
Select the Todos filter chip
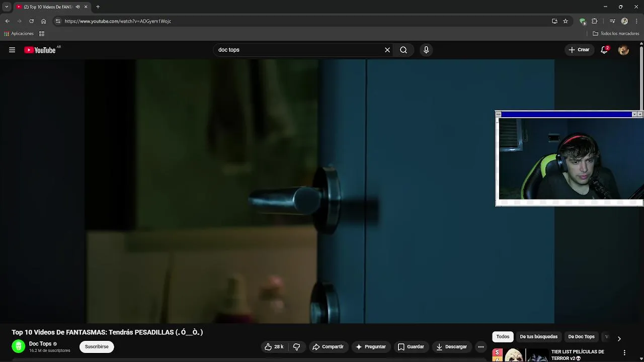pos(503,337)
